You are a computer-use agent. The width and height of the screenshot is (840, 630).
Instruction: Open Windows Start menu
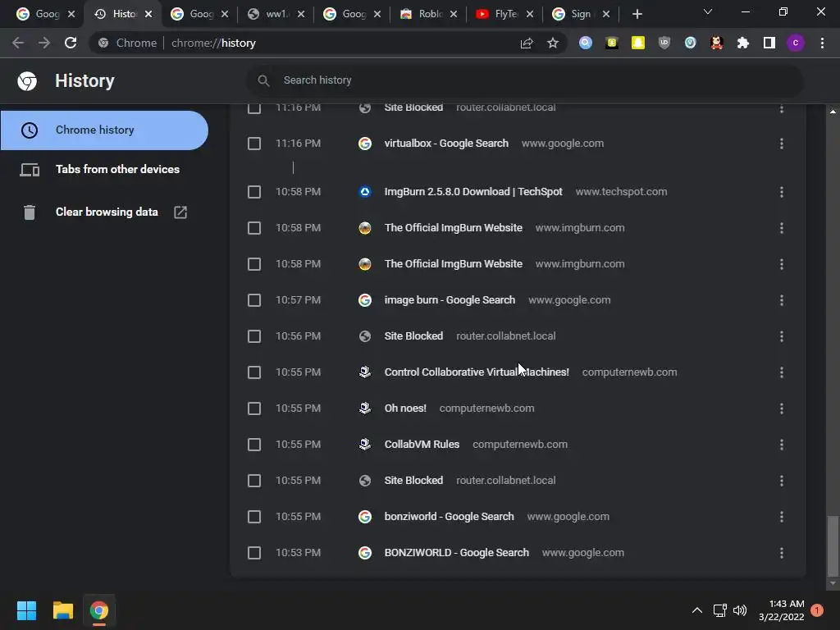click(26, 610)
